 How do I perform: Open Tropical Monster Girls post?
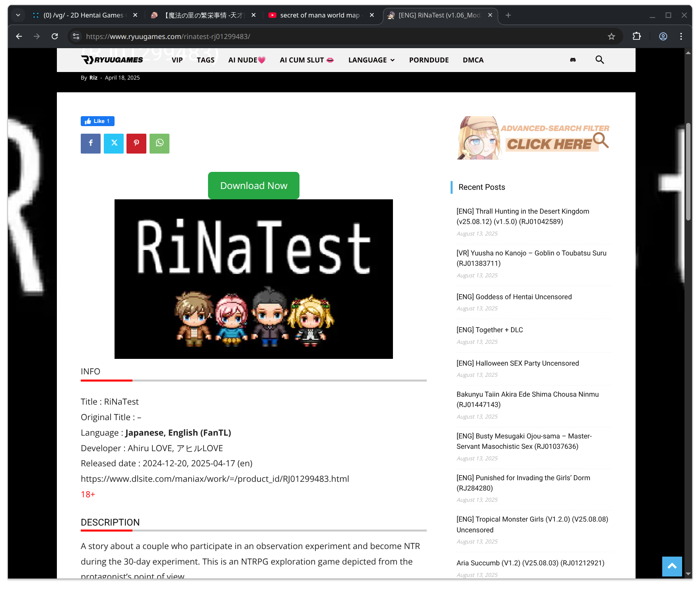[x=532, y=524]
